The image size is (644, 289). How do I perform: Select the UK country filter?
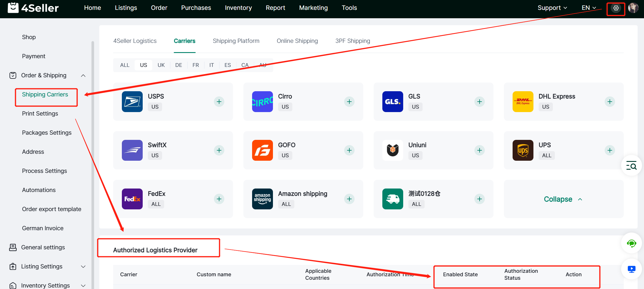[x=161, y=65]
